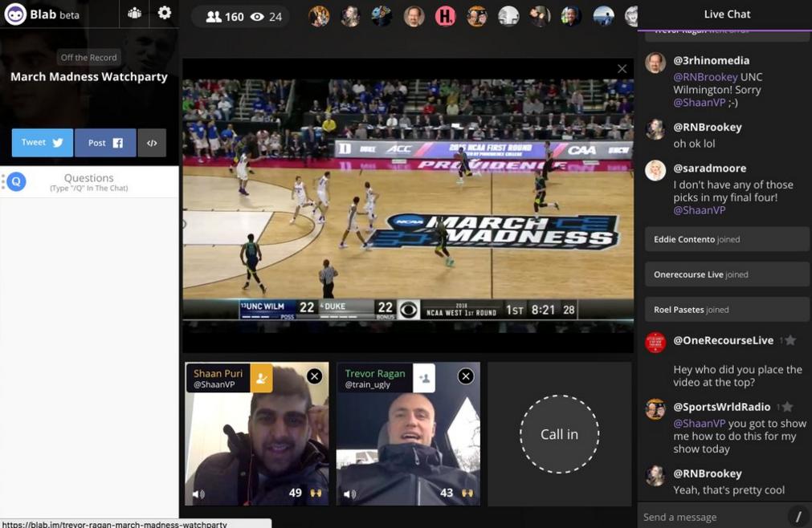Remove Shaan Puri from the seat
Image resolution: width=812 pixels, height=528 pixels.
pos(314,376)
